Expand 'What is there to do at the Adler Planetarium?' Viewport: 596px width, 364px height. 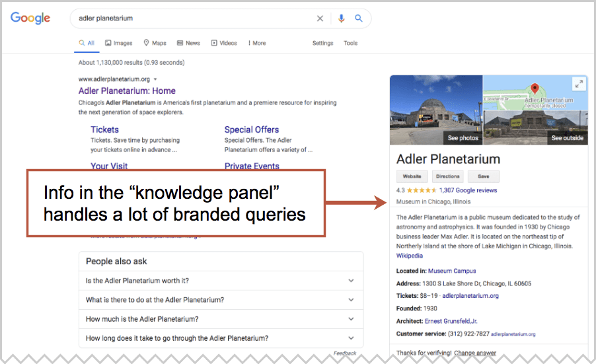point(221,300)
